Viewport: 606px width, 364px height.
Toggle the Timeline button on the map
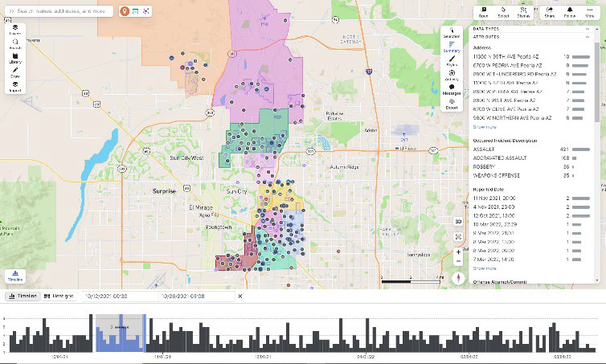[15, 275]
